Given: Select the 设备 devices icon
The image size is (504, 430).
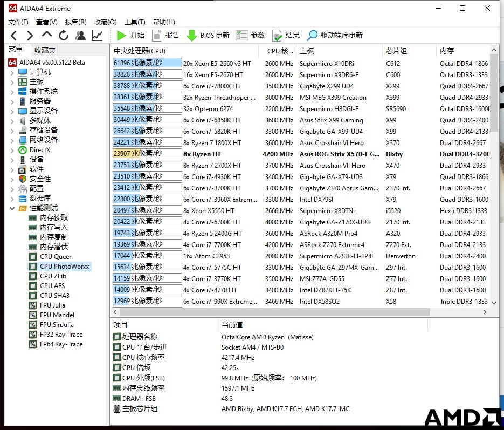Looking at the screenshot, I should (x=23, y=160).
